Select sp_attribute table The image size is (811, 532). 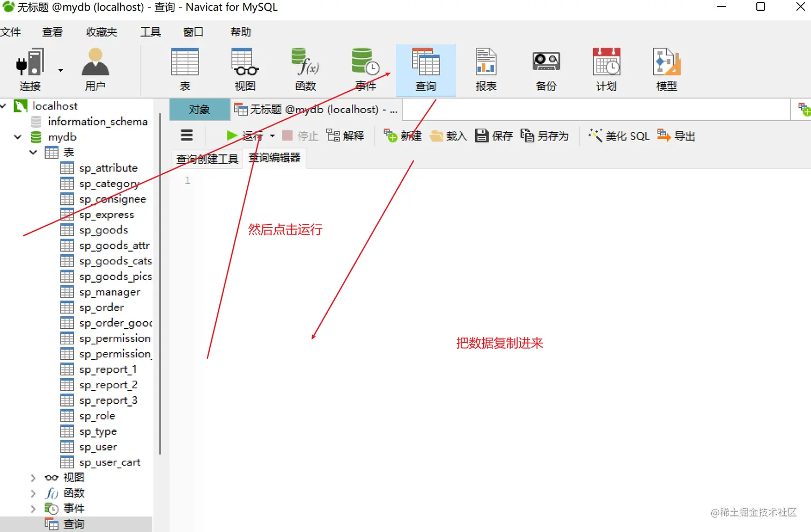108,168
